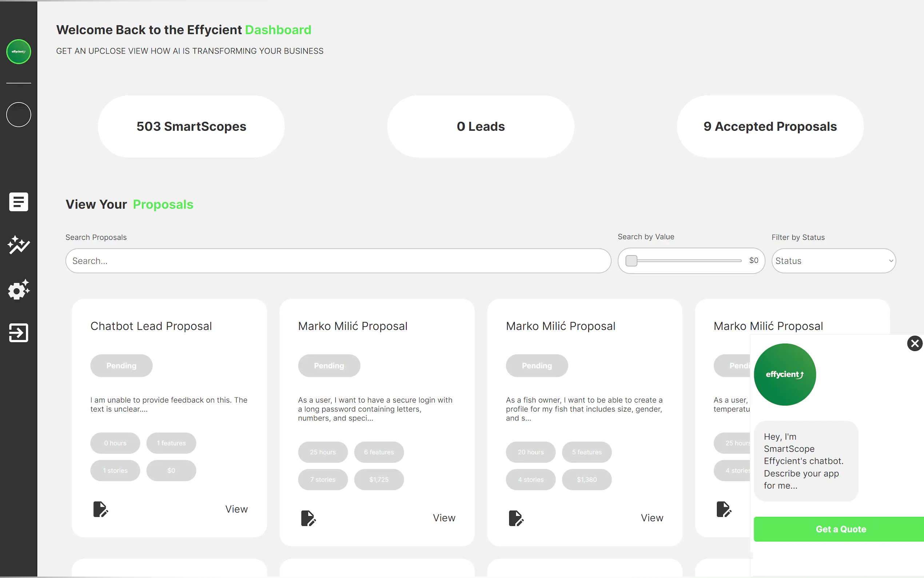Open the AI settings gear icon
Viewport: 924px width, 578px height.
click(x=18, y=289)
